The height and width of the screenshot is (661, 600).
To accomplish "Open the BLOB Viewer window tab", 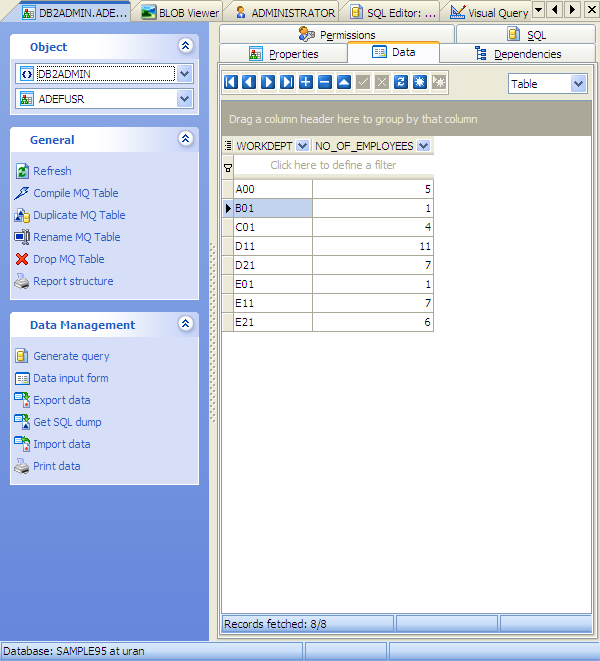I will coord(180,13).
